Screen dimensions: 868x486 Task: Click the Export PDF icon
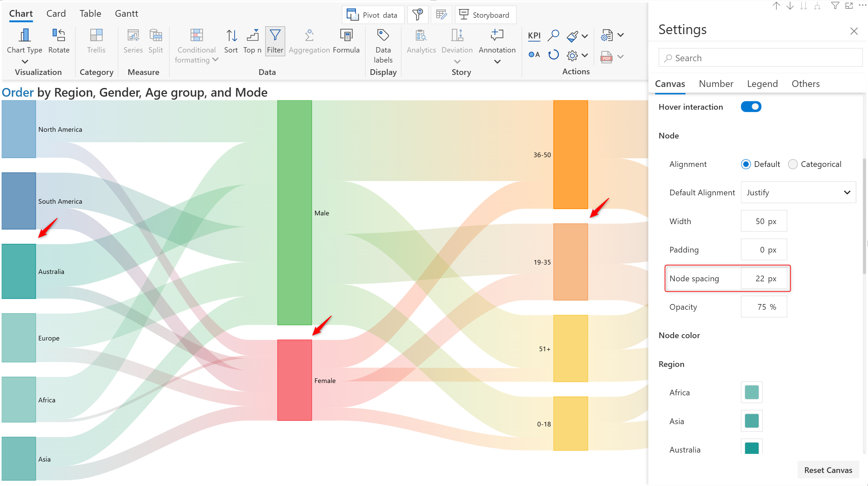pyautogui.click(x=606, y=57)
